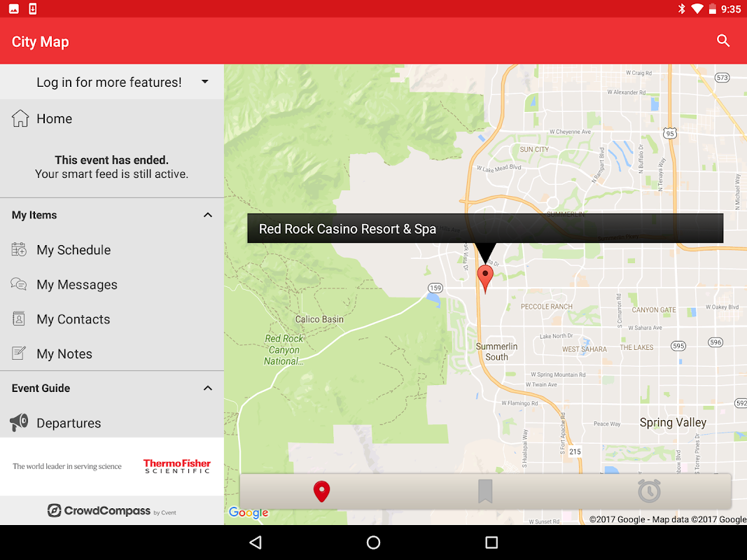Open Departures in the Event Guide
Viewport: 747px width, 560px height.
(x=112, y=423)
